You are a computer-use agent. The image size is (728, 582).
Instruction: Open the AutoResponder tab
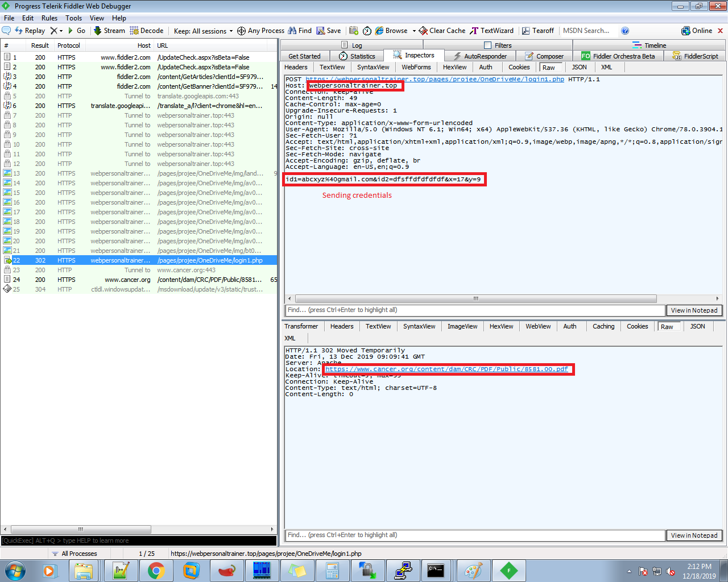click(480, 56)
